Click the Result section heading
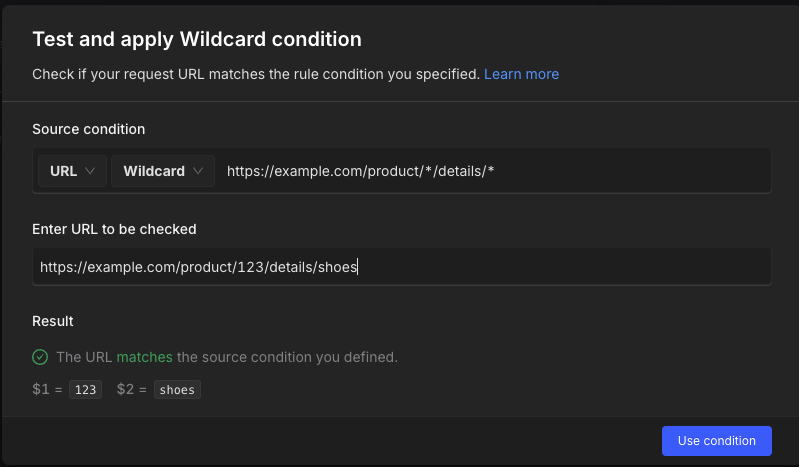799x467 pixels. [x=52, y=321]
